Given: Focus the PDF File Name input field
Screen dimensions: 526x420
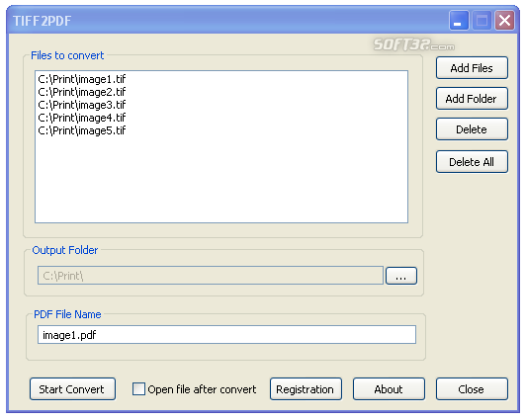Looking at the screenshot, I should tap(226, 335).
